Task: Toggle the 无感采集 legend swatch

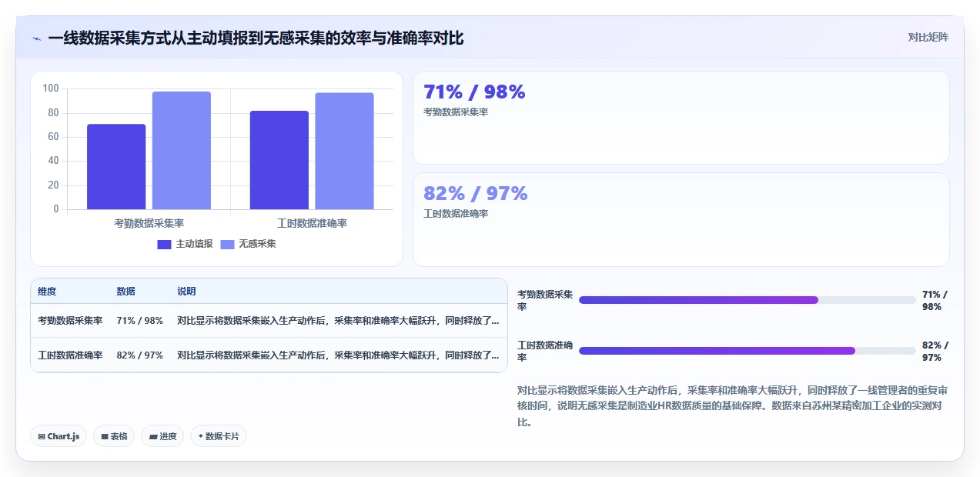Action: 227,244
